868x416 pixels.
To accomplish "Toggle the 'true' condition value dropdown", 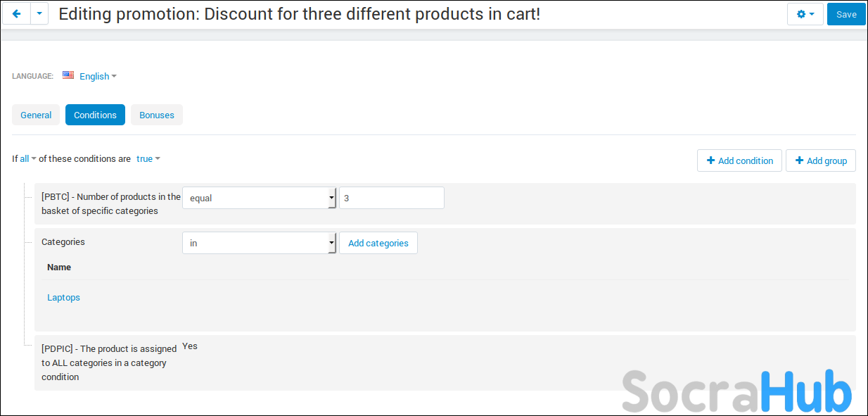I will pos(148,159).
